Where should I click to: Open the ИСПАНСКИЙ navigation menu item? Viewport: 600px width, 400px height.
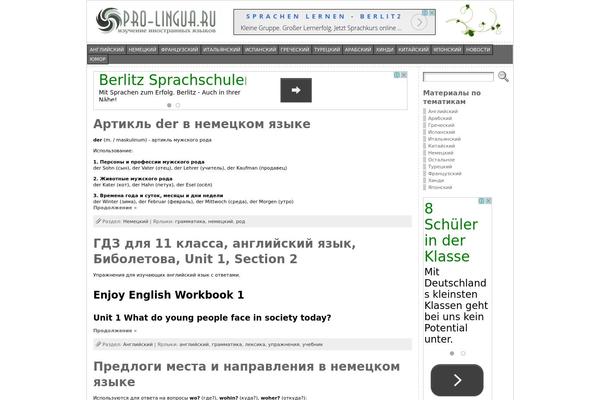coord(260,50)
